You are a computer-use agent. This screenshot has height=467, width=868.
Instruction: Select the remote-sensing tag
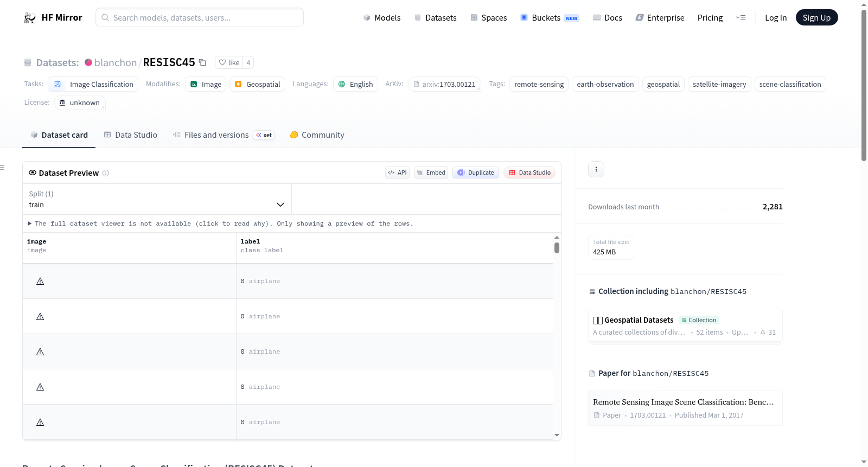tap(539, 84)
